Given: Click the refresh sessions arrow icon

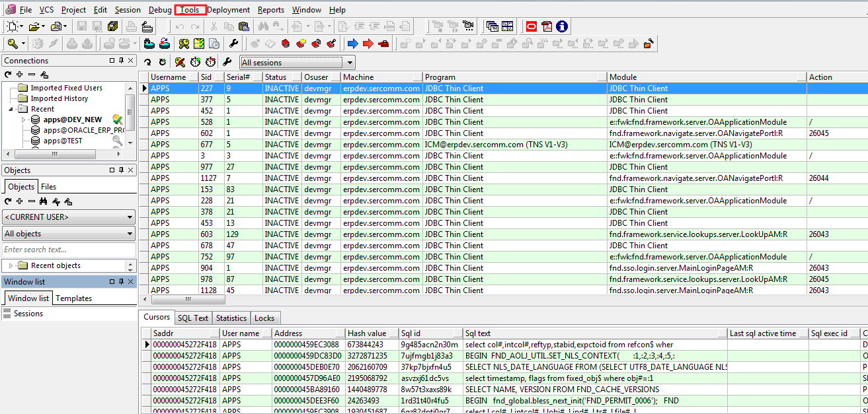Looking at the screenshot, I should [148, 62].
